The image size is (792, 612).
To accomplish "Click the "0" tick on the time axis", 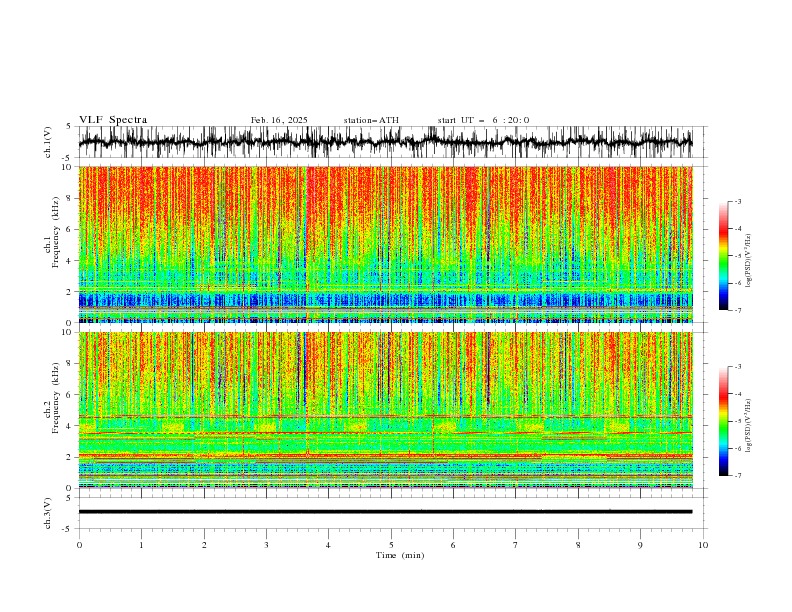I will tap(79, 545).
